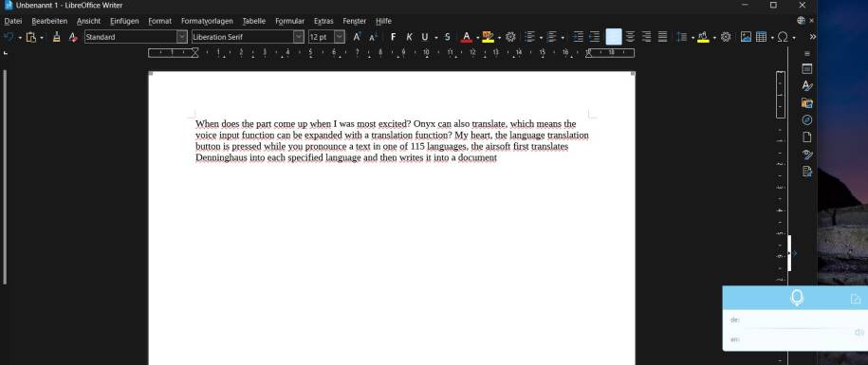868x365 pixels.
Task: Click the Decrease Font Size icon
Action: coord(373,36)
